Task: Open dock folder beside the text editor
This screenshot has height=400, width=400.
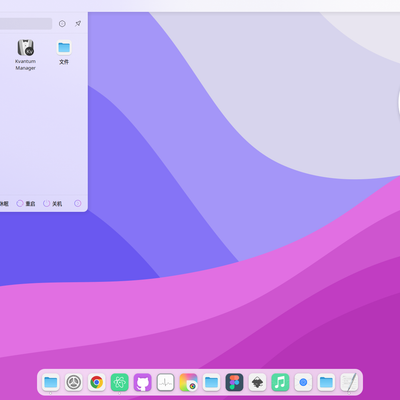Action: click(326, 382)
